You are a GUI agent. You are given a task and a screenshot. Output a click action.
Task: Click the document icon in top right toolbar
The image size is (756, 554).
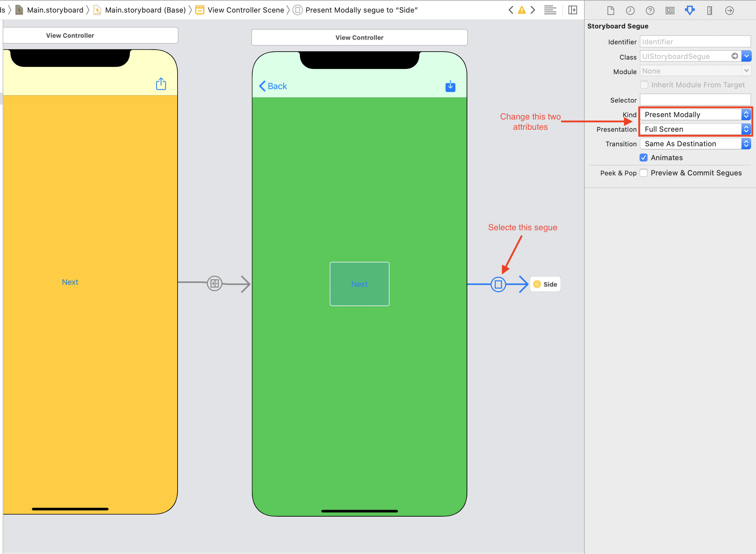click(x=610, y=10)
